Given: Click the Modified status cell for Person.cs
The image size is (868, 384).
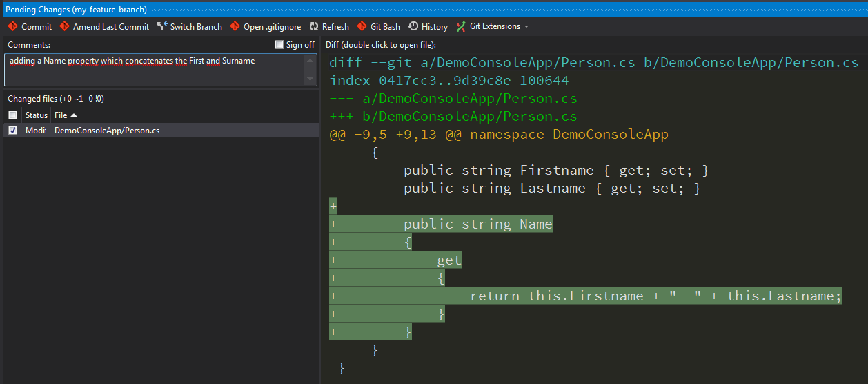Looking at the screenshot, I should tap(36, 130).
